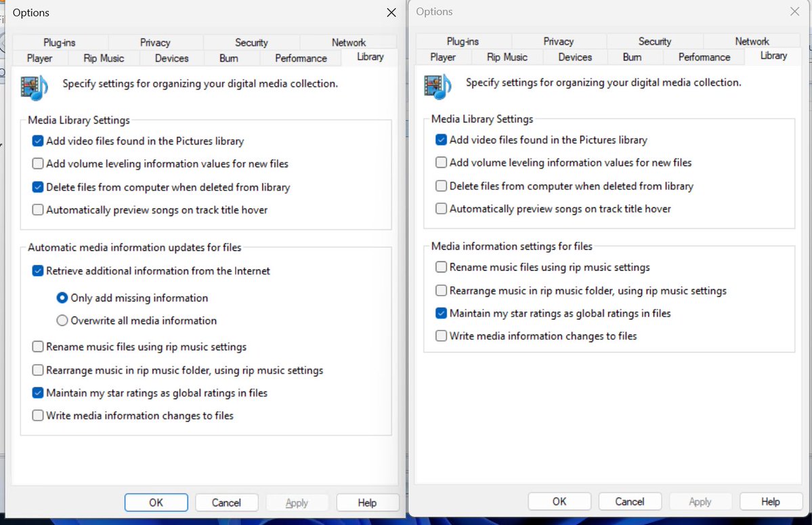Switch to Player tab in right window
Viewport: 812px width, 525px height.
[x=443, y=57]
